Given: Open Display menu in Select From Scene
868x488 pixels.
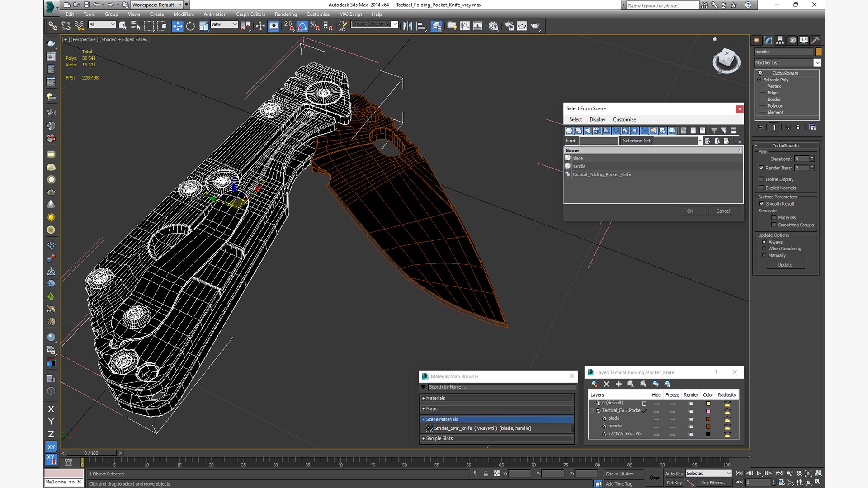Looking at the screenshot, I should [597, 119].
